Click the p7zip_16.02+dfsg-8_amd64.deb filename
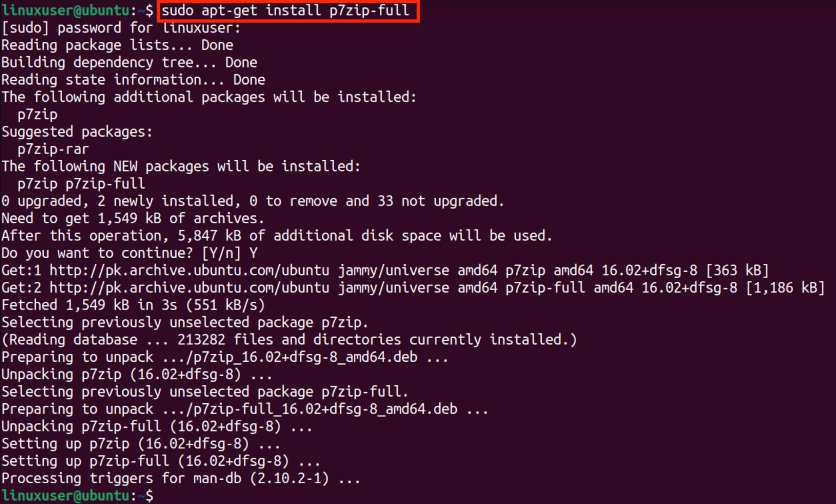 tap(305, 357)
